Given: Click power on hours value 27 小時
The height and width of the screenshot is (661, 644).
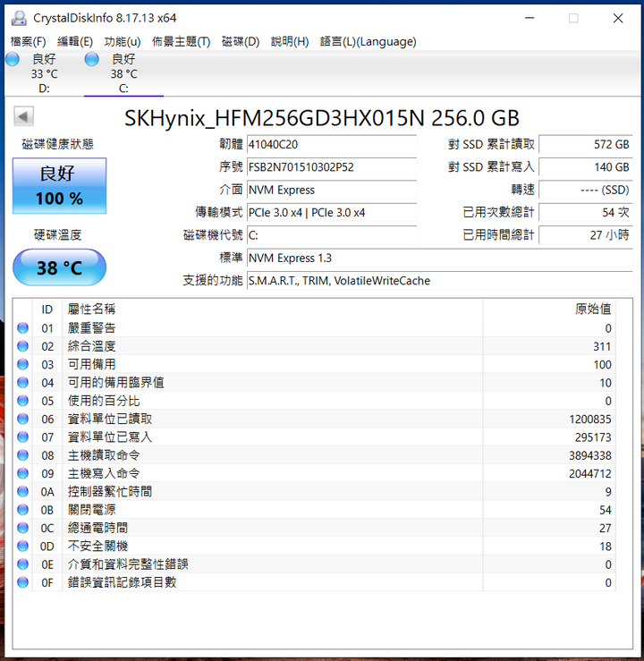Looking at the screenshot, I should click(586, 235).
